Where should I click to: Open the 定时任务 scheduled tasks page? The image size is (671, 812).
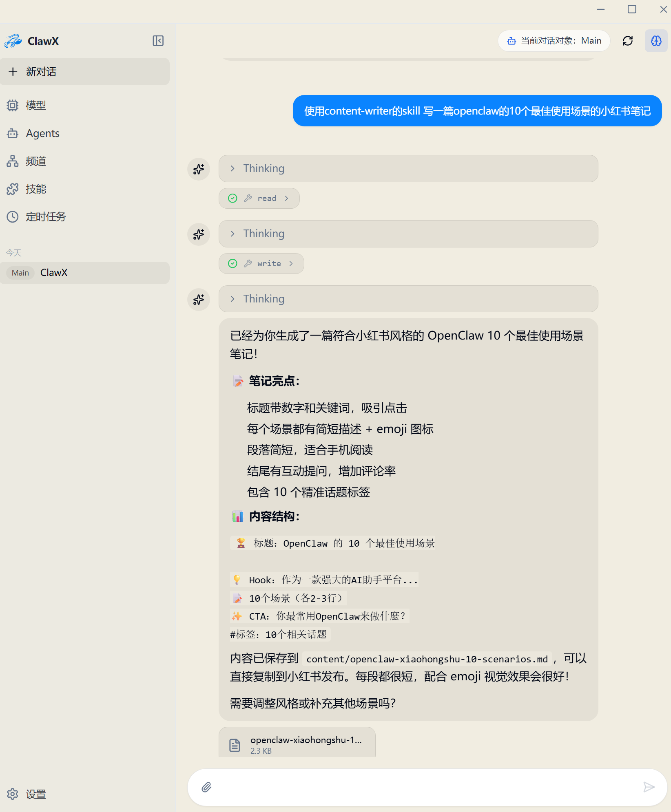point(85,216)
